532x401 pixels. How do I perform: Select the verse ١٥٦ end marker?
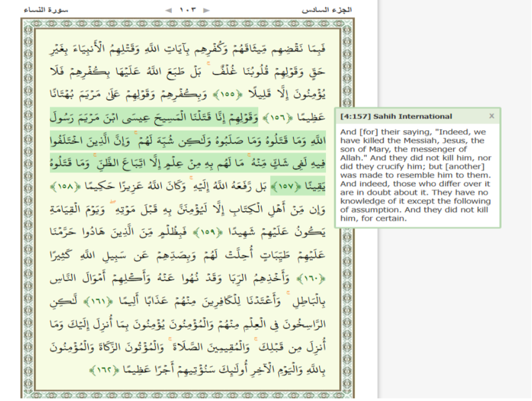[x=278, y=117]
